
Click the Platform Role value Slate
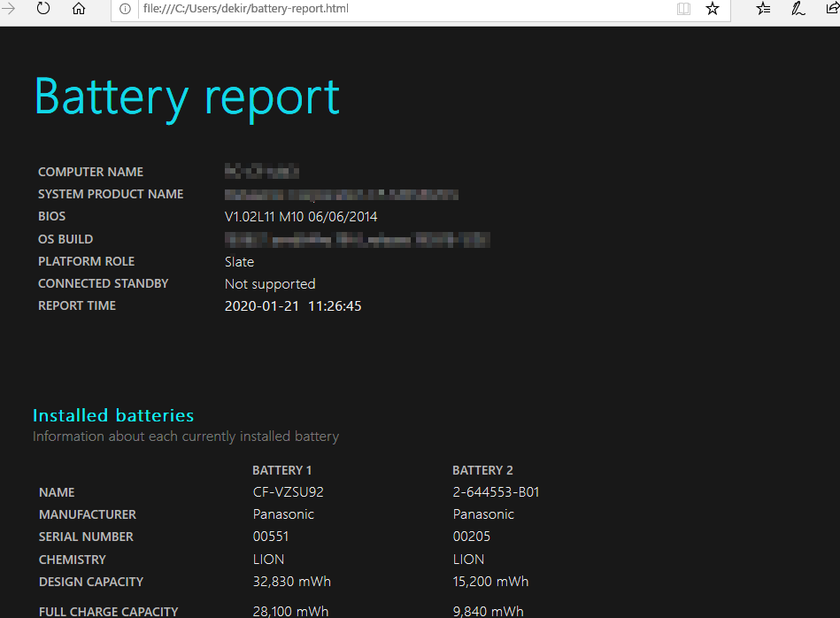point(239,262)
